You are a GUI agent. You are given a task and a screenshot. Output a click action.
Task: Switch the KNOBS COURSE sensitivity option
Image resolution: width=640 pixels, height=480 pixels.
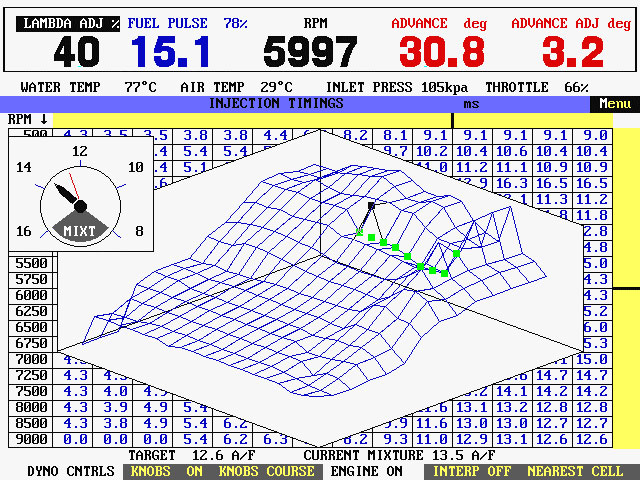tap(266, 471)
